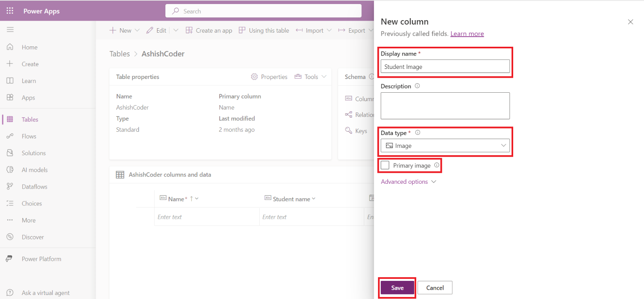Click the Flows icon in sidebar
The width and height of the screenshot is (644, 299).
(x=10, y=136)
